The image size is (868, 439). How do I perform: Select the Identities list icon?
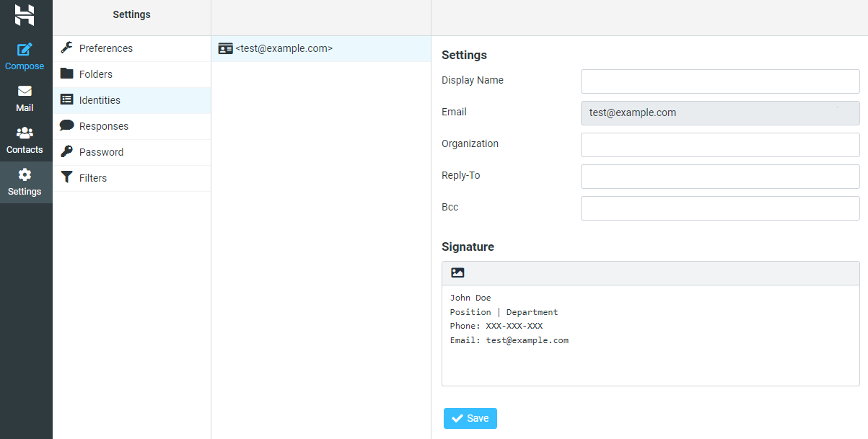coord(66,100)
